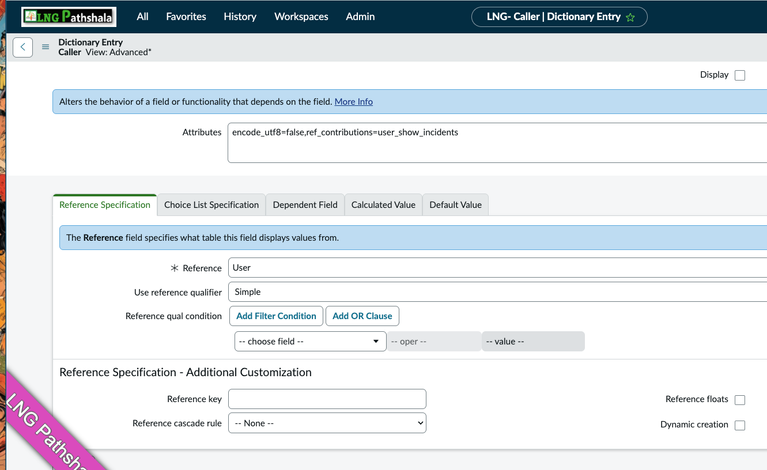The height and width of the screenshot is (470, 767).
Task: Click the LNG Pathshala logo
Action: [69, 16]
